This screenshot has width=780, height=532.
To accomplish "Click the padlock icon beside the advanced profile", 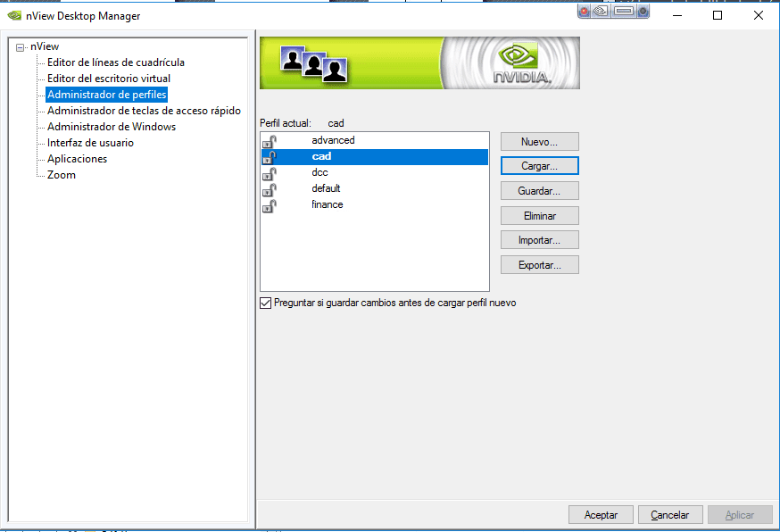I will pyautogui.click(x=269, y=140).
